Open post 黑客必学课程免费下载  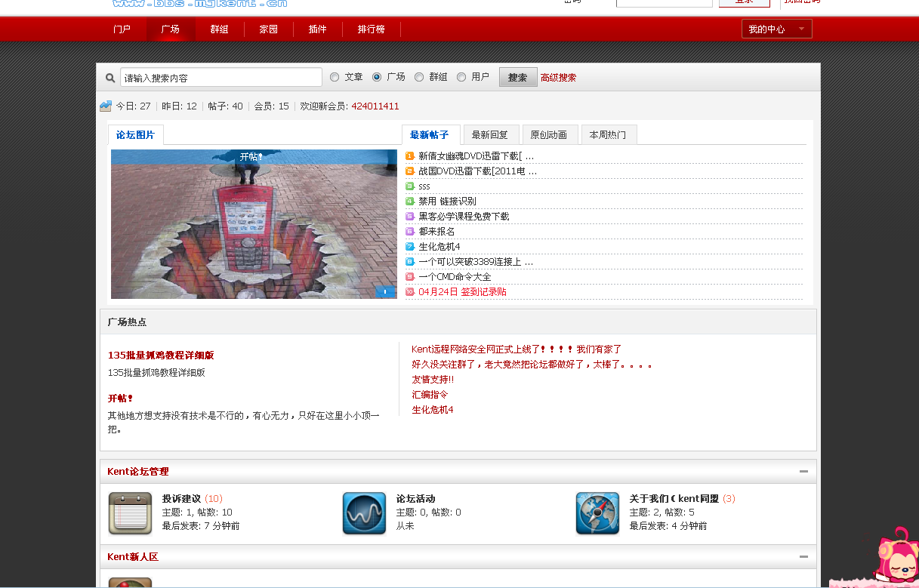point(464,217)
